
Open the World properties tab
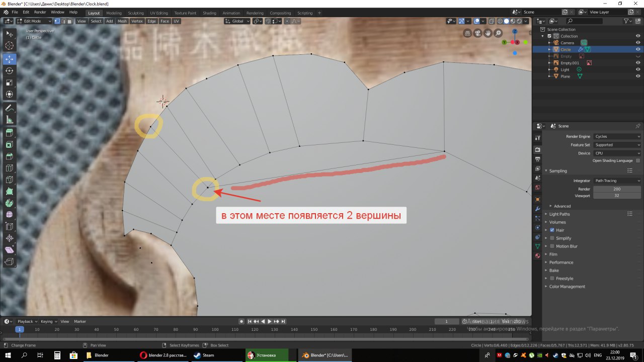click(x=537, y=188)
